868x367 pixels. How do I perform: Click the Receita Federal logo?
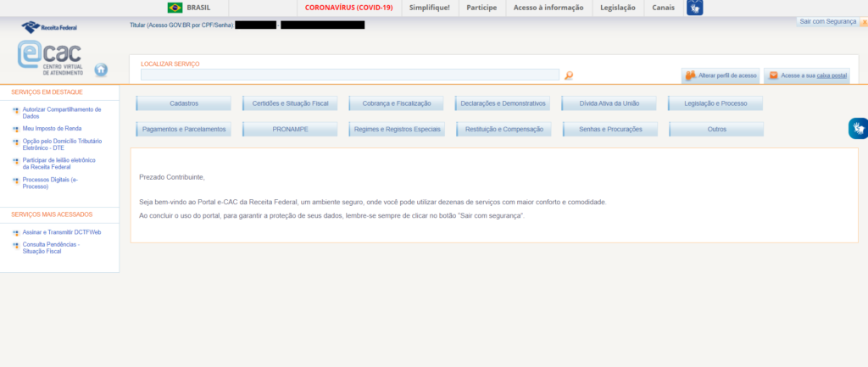pos(47,28)
